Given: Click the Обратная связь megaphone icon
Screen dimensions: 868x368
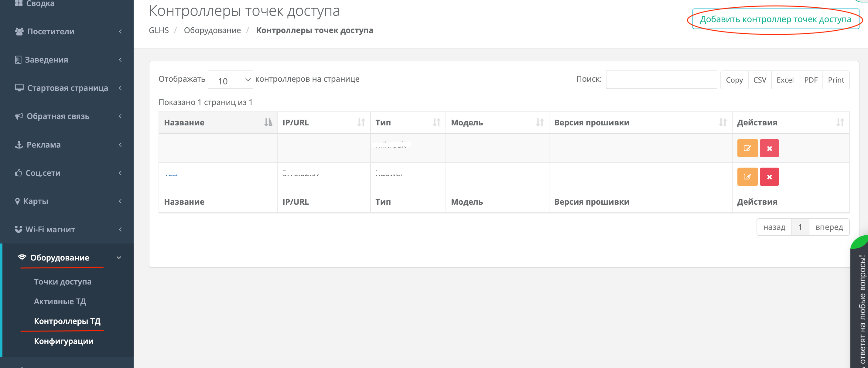Looking at the screenshot, I should pos(19,116).
